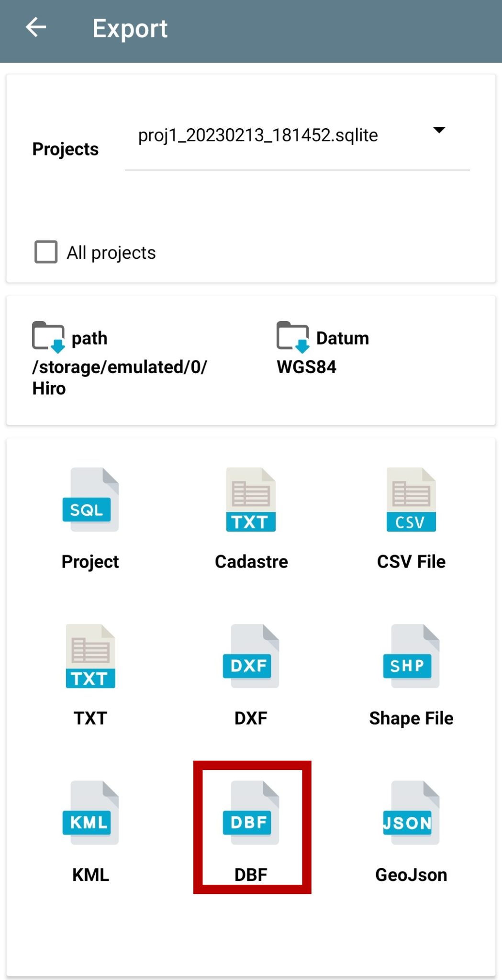This screenshot has width=502, height=980.
Task: Click the path folder icon
Action: 48,337
